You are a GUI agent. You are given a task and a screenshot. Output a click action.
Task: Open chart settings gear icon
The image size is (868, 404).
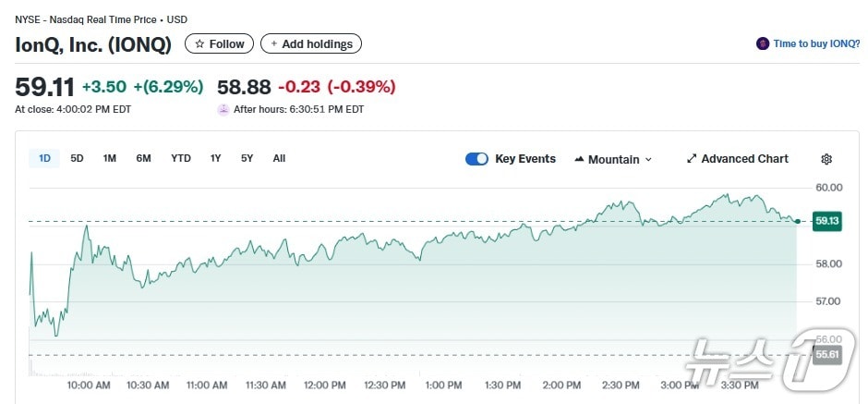click(x=826, y=159)
